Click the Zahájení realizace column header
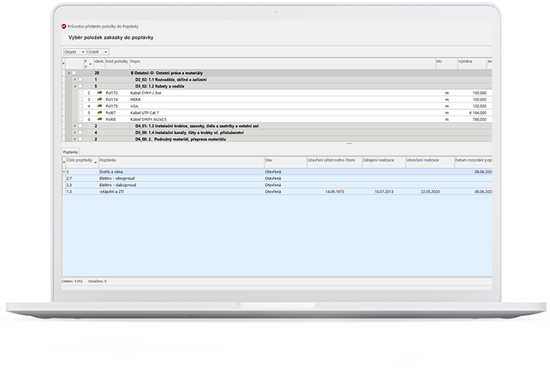The image size is (550, 382). [x=384, y=162]
